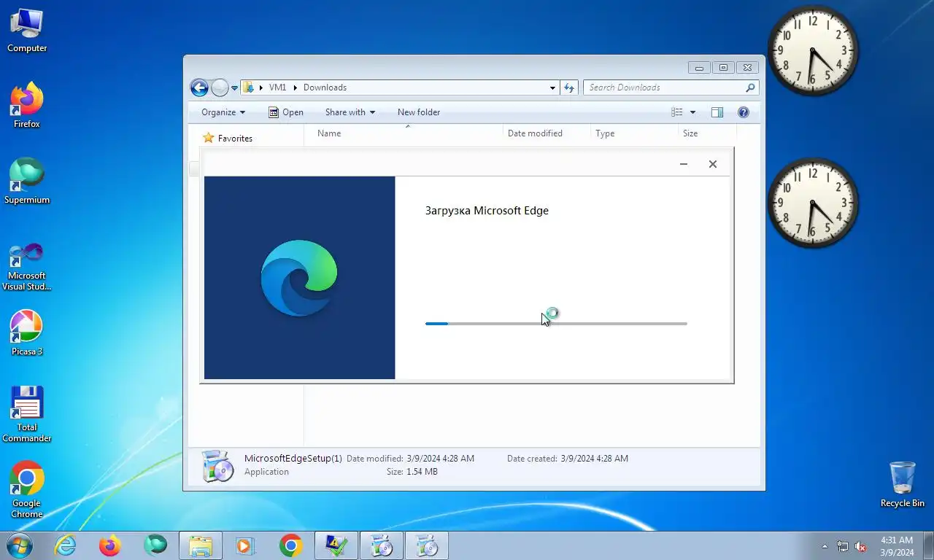Sort by the Date modified column

click(x=546, y=133)
